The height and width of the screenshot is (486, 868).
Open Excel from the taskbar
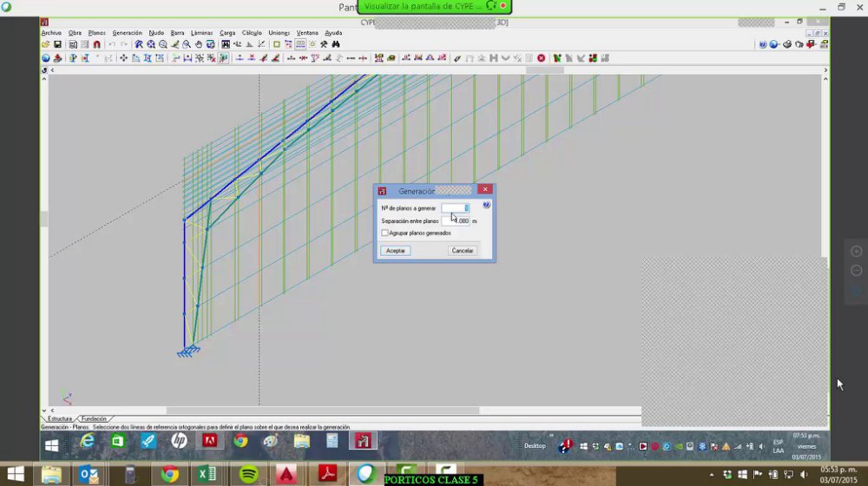point(207,475)
